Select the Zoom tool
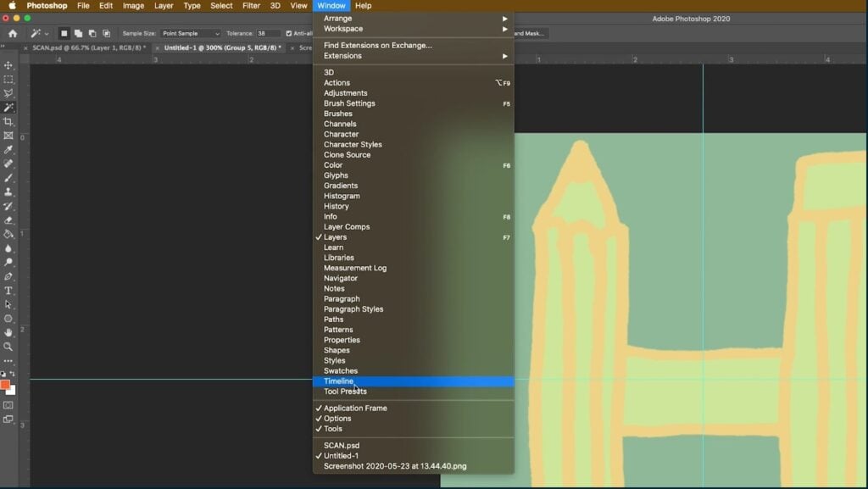This screenshot has width=868, height=489. point(8,347)
